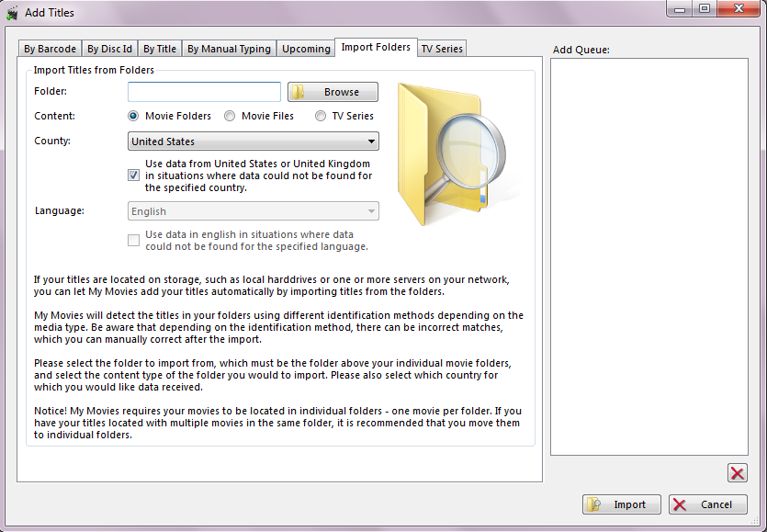Switch to By Manual Typing tab
Image resolution: width=767 pixels, height=532 pixels.
pyautogui.click(x=229, y=49)
